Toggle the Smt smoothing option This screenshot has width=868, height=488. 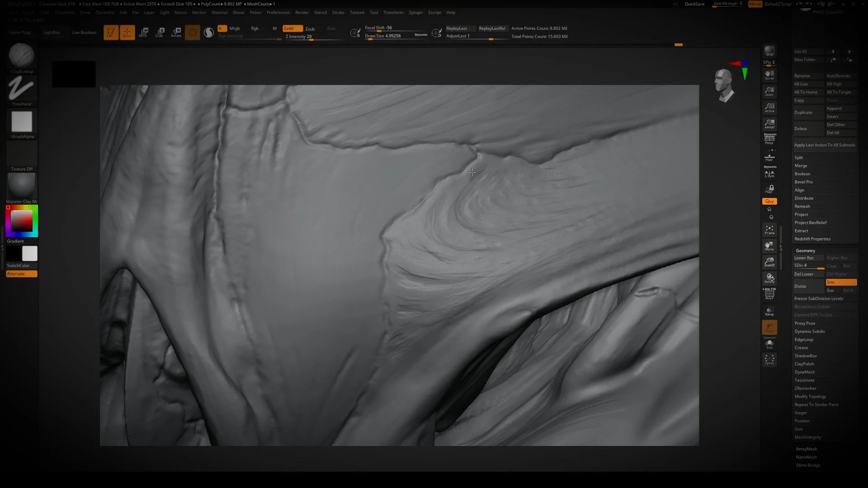[841, 282]
